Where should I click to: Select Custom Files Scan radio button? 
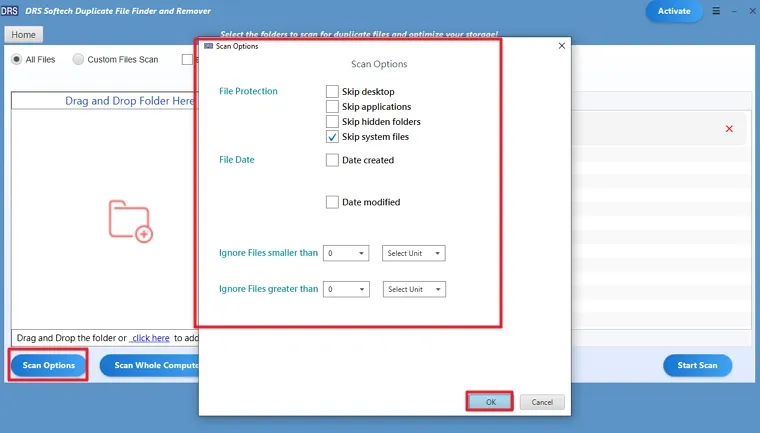(x=78, y=59)
